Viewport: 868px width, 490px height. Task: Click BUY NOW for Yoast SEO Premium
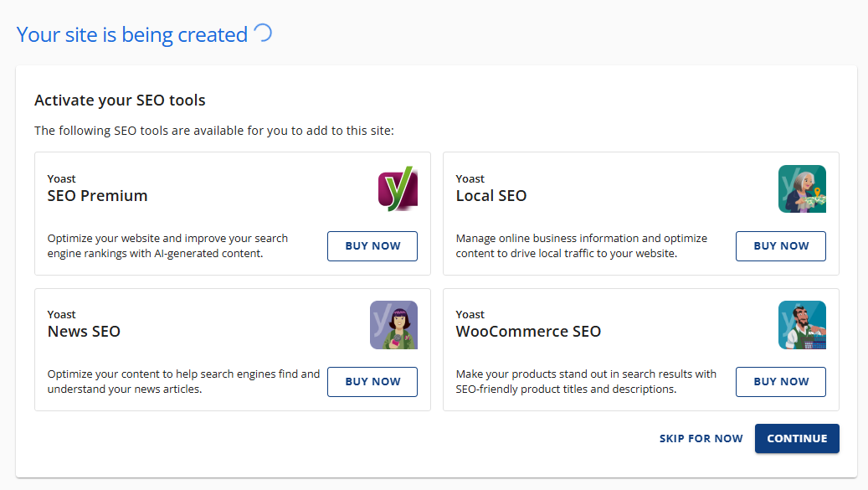pos(372,245)
